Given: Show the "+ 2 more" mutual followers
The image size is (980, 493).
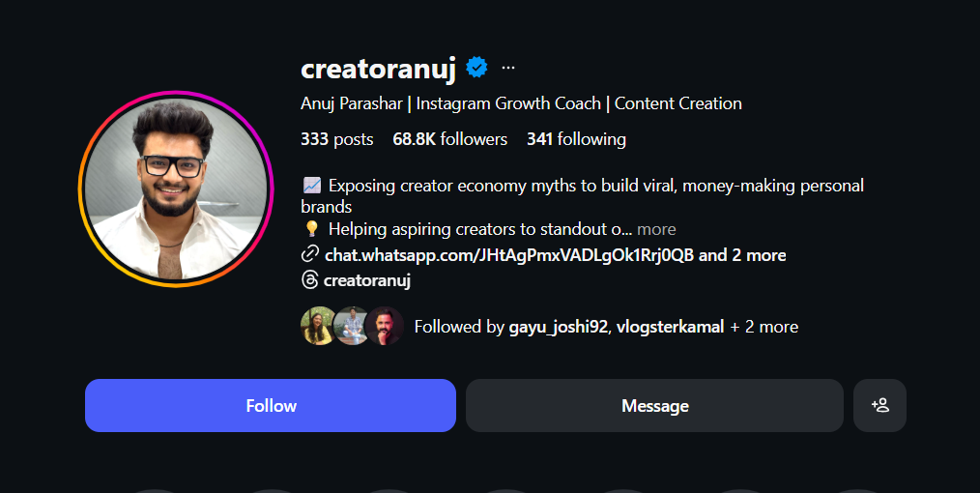Looking at the screenshot, I should [764, 327].
